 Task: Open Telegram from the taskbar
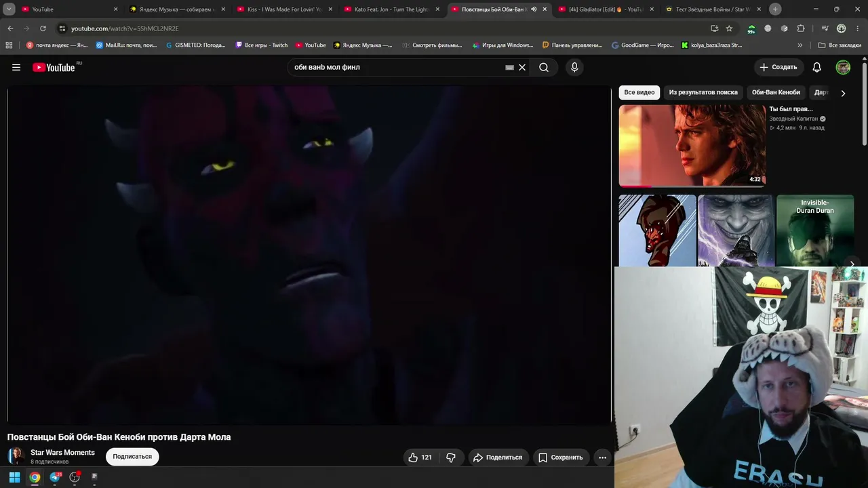point(55,477)
